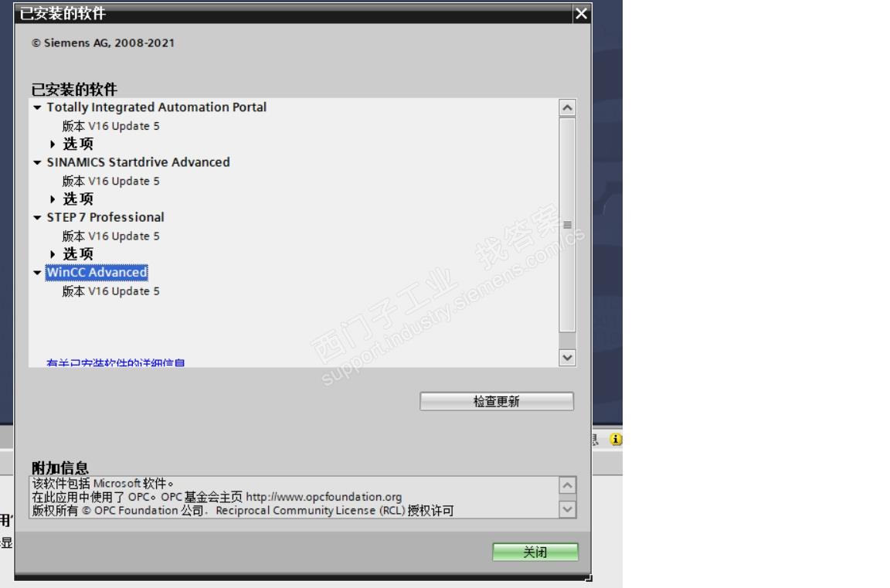Click the OPC Foundation license text line

click(243, 510)
